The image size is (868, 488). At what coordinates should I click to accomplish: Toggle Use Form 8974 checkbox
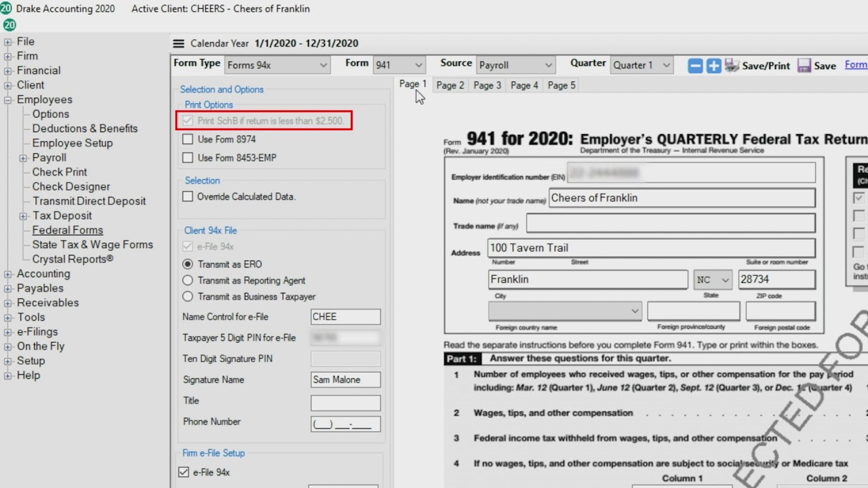[188, 139]
